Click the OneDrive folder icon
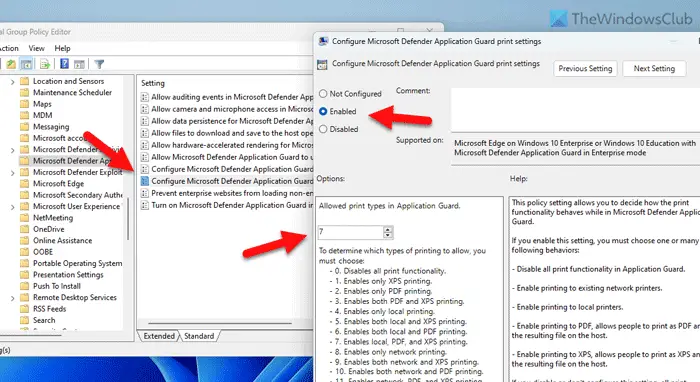This screenshot has width=700, height=382. click(x=25, y=229)
